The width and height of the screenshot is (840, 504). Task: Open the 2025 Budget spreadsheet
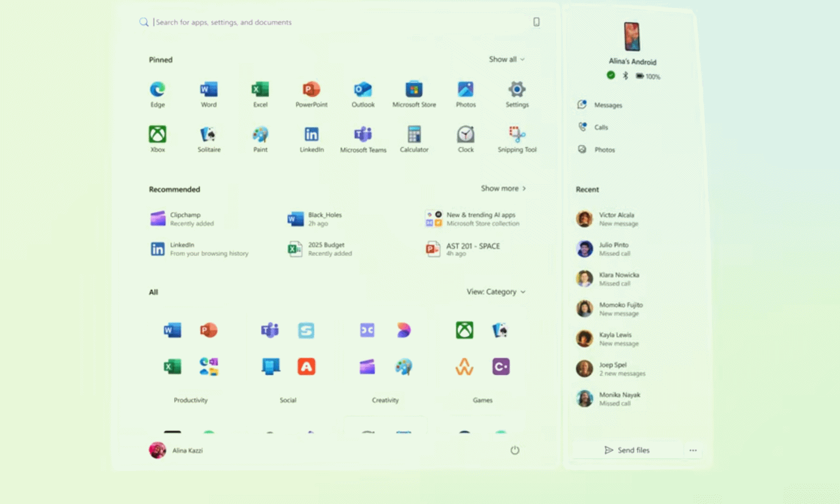point(320,249)
